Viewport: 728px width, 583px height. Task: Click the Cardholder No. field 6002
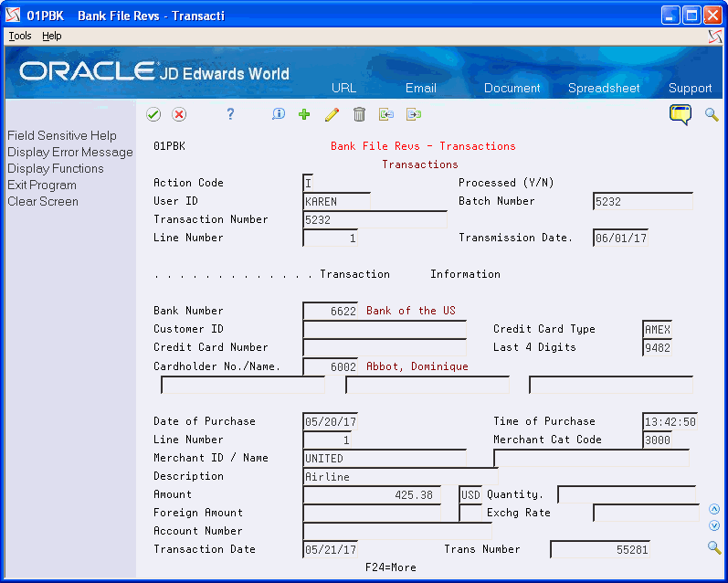330,366
